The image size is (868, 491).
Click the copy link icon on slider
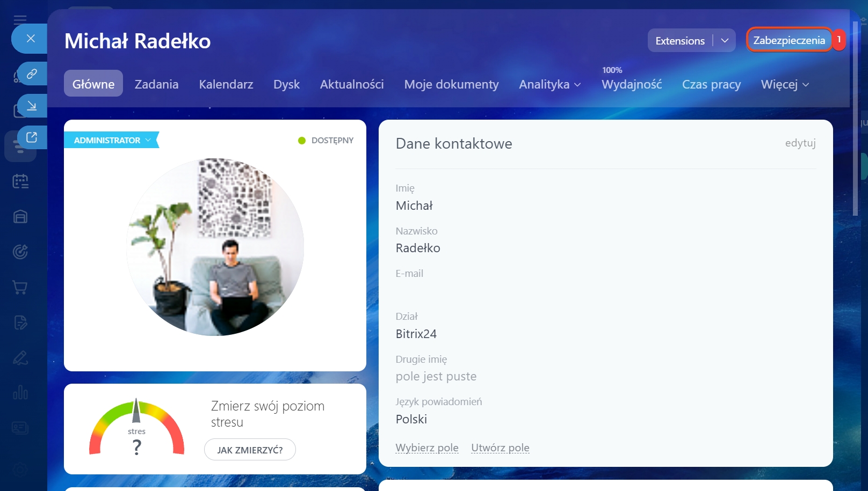point(32,74)
